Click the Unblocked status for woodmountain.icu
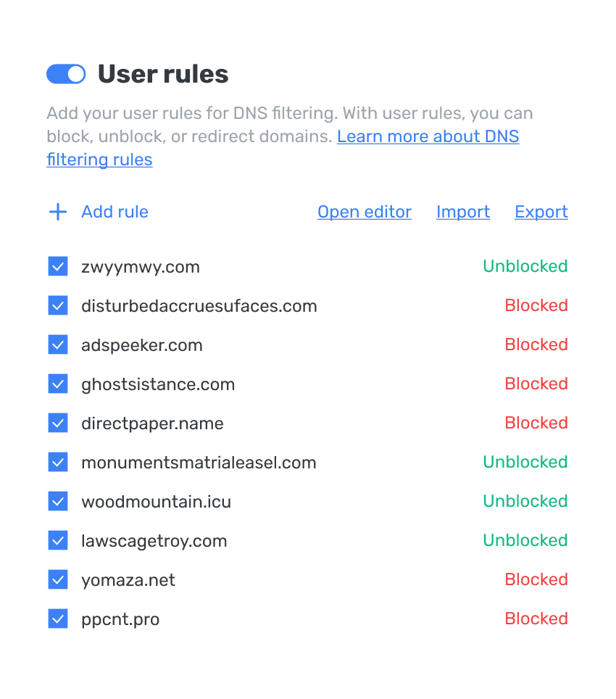 point(525,501)
